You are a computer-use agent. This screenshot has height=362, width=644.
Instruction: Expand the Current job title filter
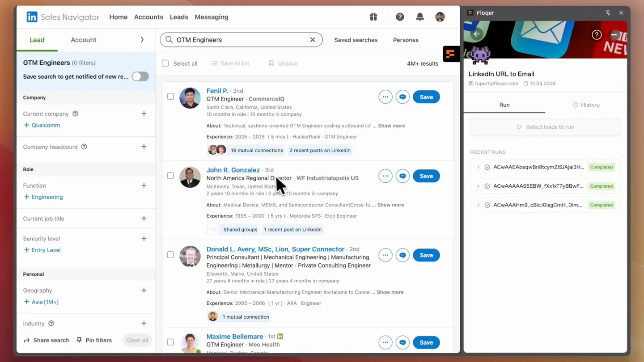click(144, 219)
